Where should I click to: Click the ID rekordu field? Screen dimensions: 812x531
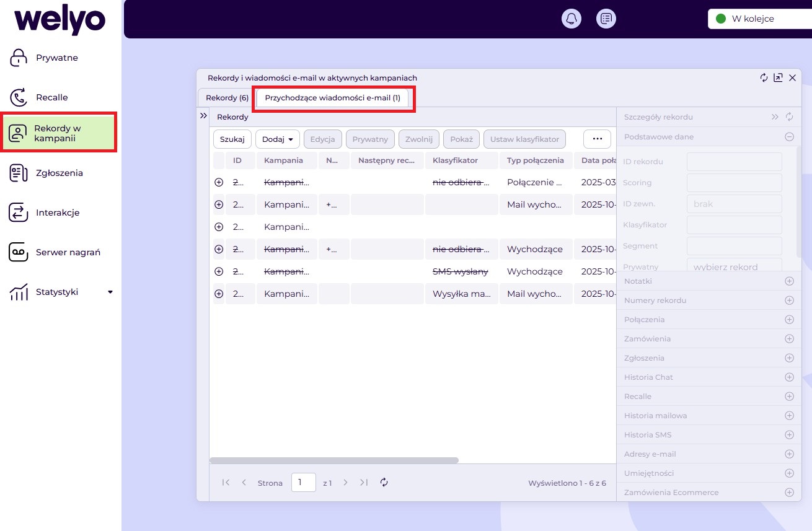735,162
